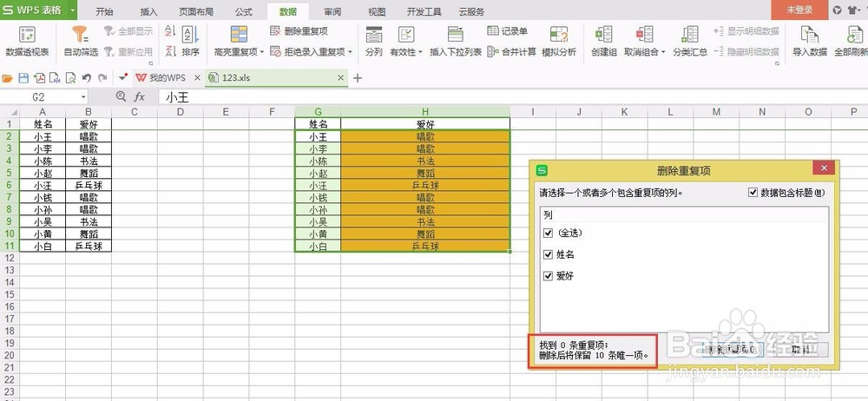Redo the last action

pyautogui.click(x=102, y=78)
